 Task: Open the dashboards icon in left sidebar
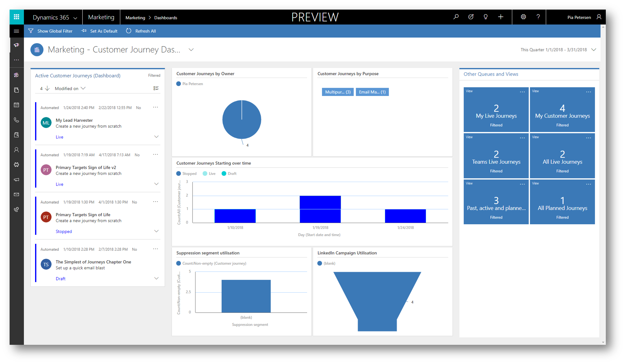[16, 75]
